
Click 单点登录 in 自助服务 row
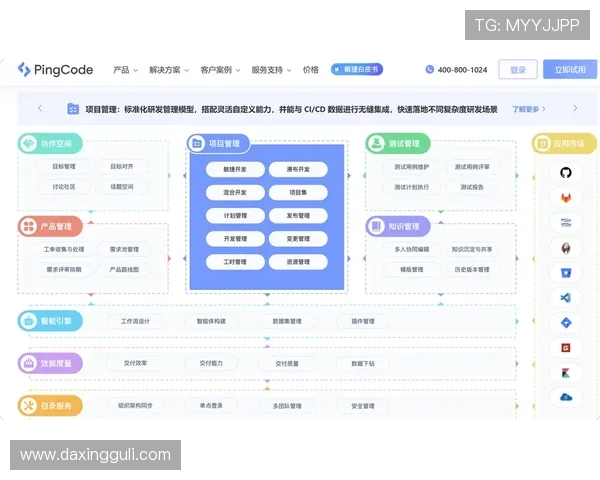211,406
